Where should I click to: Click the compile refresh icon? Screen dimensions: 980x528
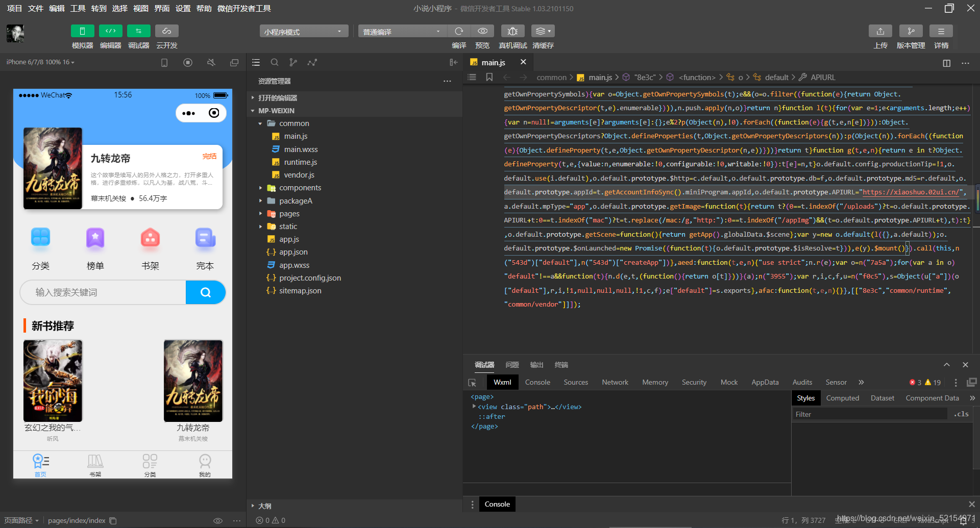click(x=459, y=31)
